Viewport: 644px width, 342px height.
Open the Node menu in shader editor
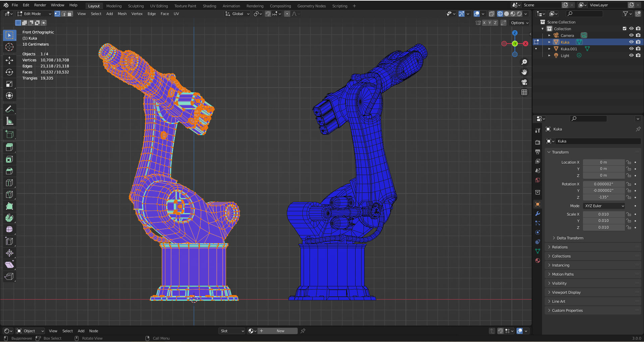94,331
